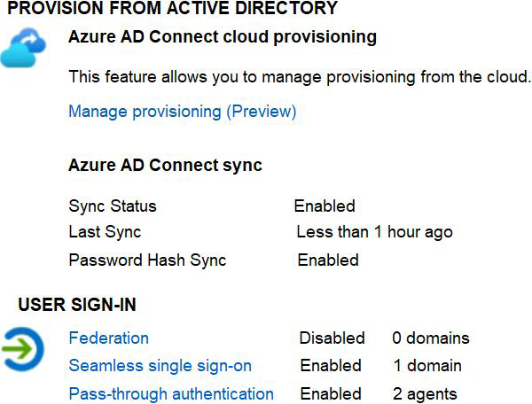532x404 pixels.
Task: Click the Password Hash Sync label
Action: click(x=147, y=260)
